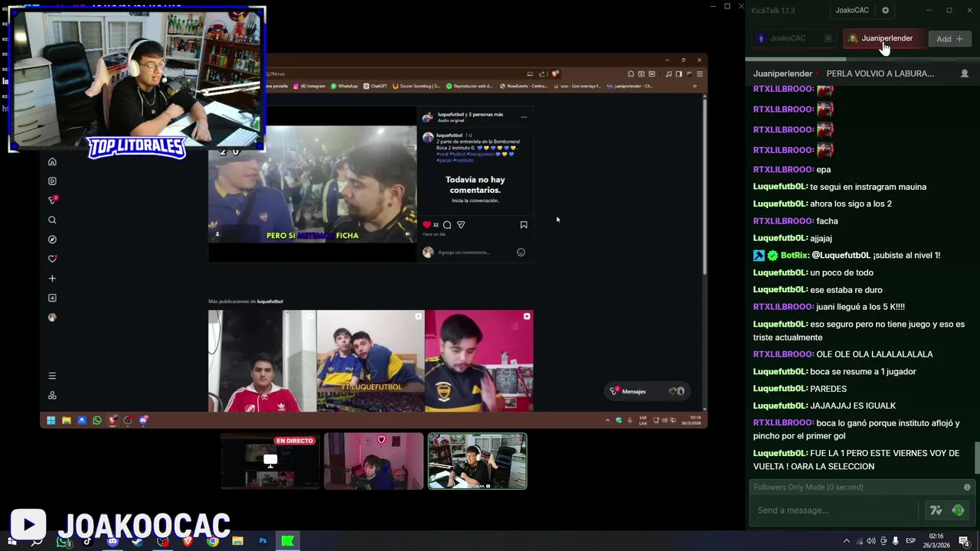Select pink room scene thumbnail

coord(374,461)
